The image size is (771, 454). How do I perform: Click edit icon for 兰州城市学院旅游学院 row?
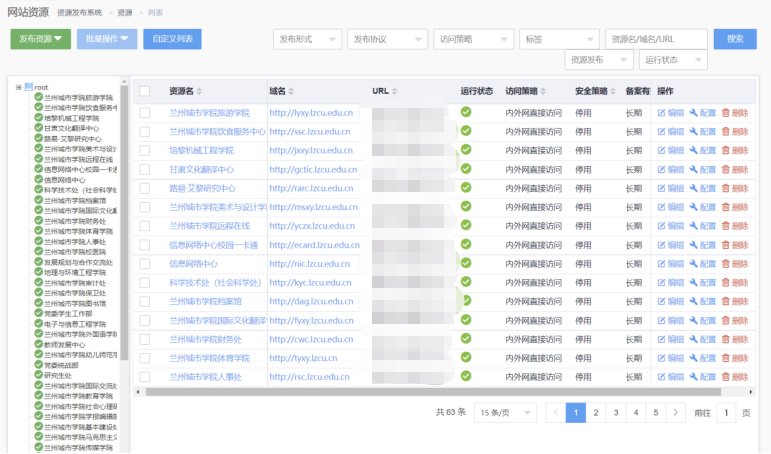[661, 113]
